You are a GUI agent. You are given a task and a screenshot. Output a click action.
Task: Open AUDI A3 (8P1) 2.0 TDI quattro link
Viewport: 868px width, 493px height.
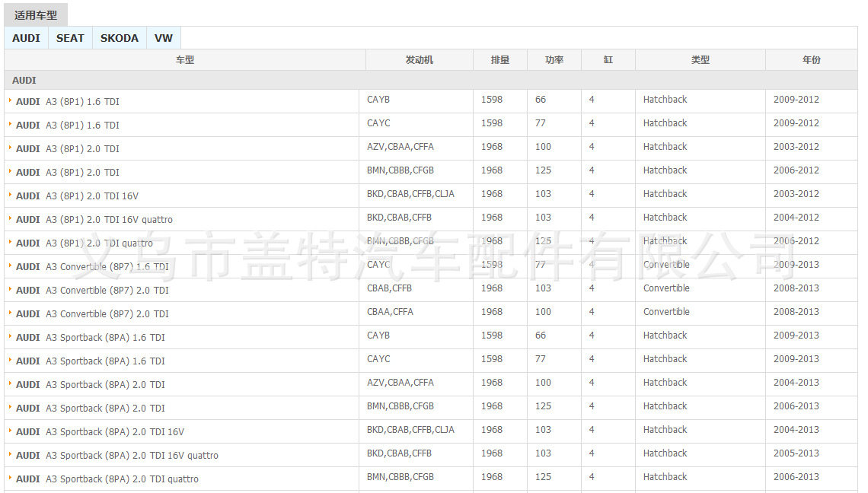tap(85, 243)
